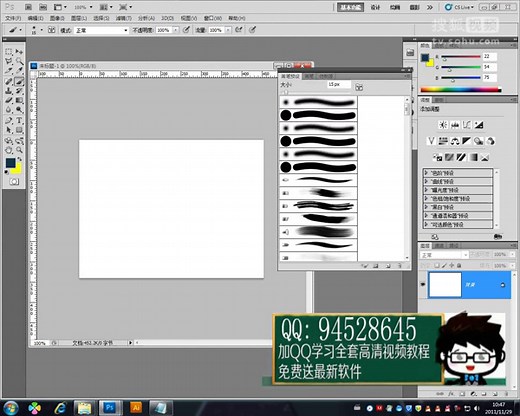Click the 基本功能 workspace button
Screen dimensions: 520x416
(x=350, y=7)
